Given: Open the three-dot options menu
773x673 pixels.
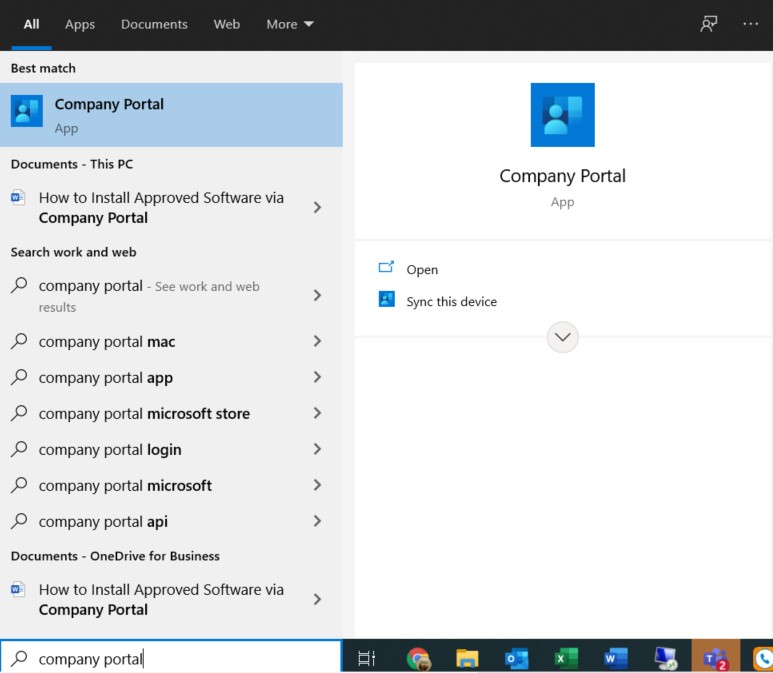Looking at the screenshot, I should pyautogui.click(x=750, y=24).
